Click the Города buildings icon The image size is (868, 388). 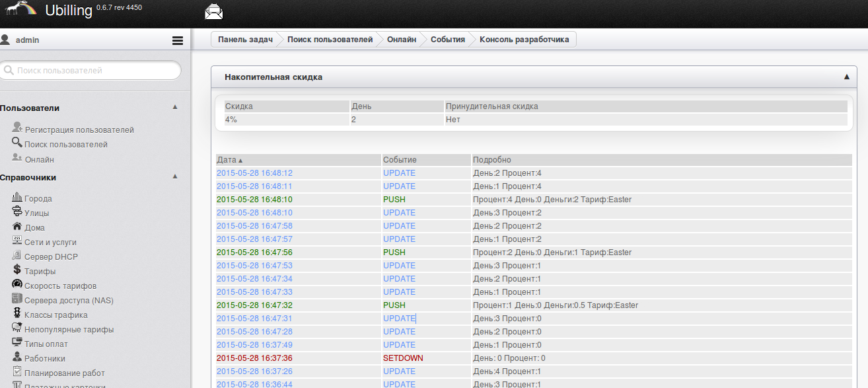tap(17, 198)
